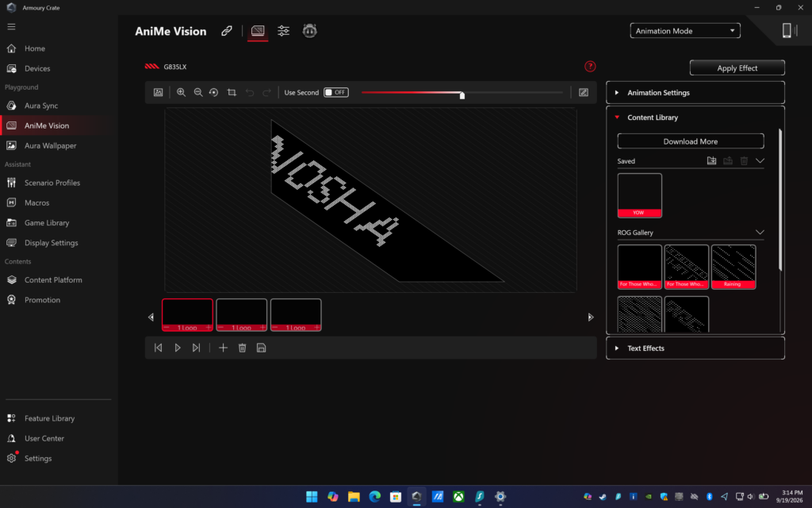The width and height of the screenshot is (812, 508).
Task: Open File Explorer from taskbar
Action: click(x=354, y=497)
